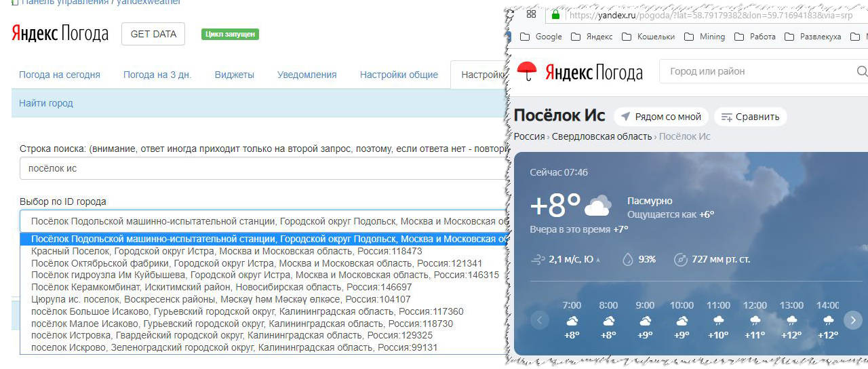Open Кошельки bookmarks folder
This screenshot has width=868, height=369.
point(648,37)
